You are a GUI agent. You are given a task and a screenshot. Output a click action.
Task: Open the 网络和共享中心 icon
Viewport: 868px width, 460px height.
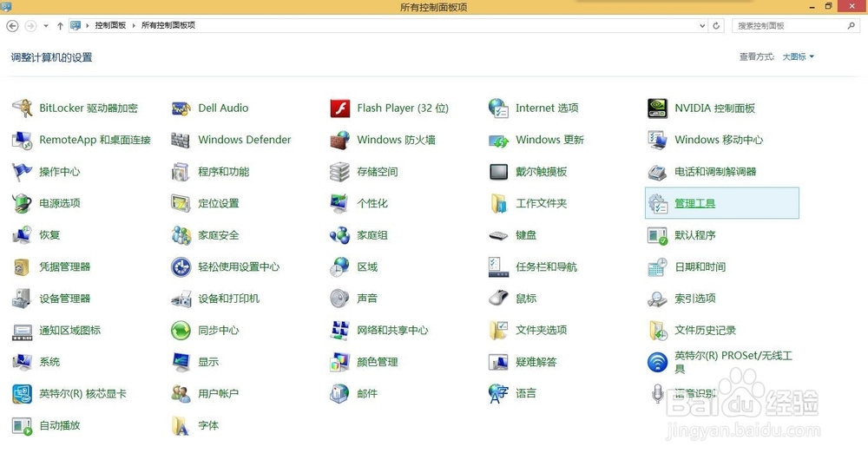340,331
